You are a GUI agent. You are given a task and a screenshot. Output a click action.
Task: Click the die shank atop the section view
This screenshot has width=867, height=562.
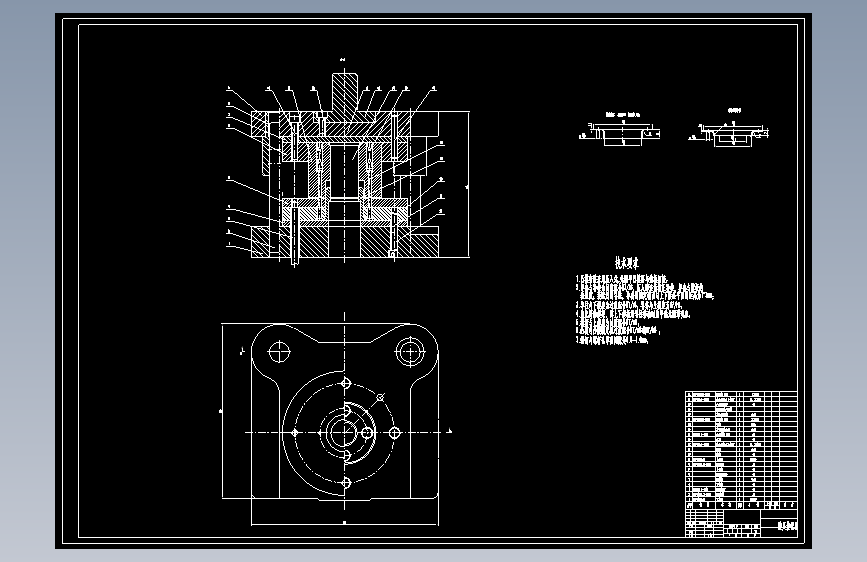(x=345, y=93)
